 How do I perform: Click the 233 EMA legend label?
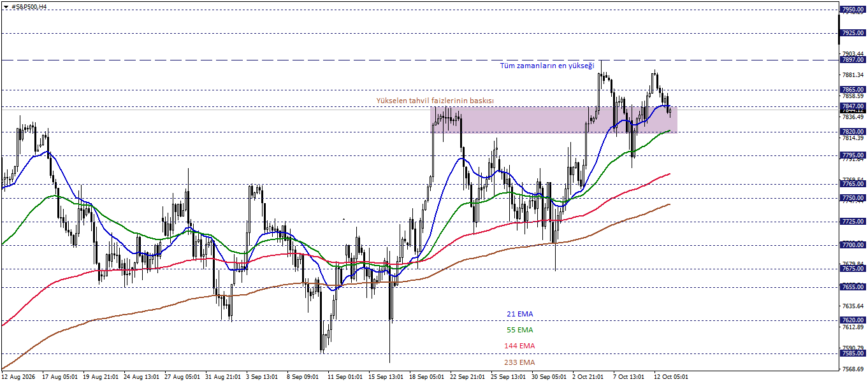coord(519,362)
